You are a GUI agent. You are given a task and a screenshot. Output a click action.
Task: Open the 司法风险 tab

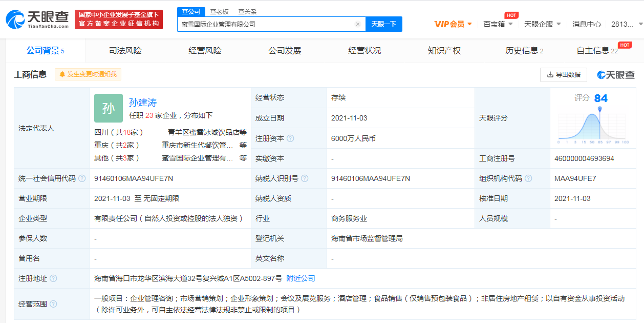click(x=125, y=51)
